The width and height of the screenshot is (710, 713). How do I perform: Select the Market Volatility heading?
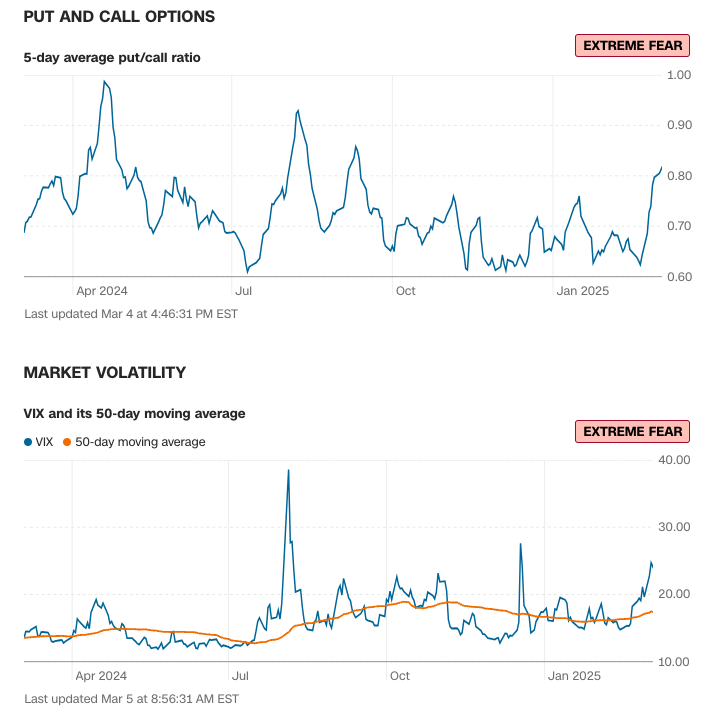pos(105,373)
